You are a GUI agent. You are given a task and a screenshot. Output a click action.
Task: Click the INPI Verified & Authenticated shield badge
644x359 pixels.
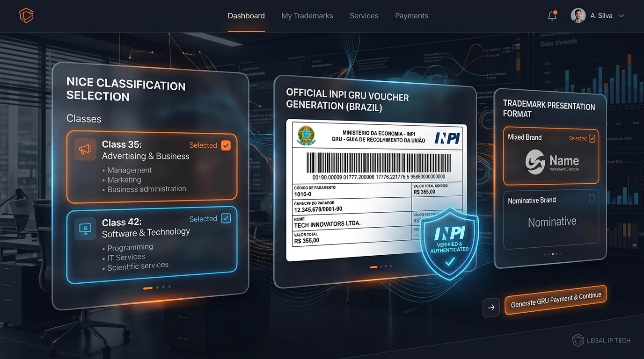coord(449,244)
